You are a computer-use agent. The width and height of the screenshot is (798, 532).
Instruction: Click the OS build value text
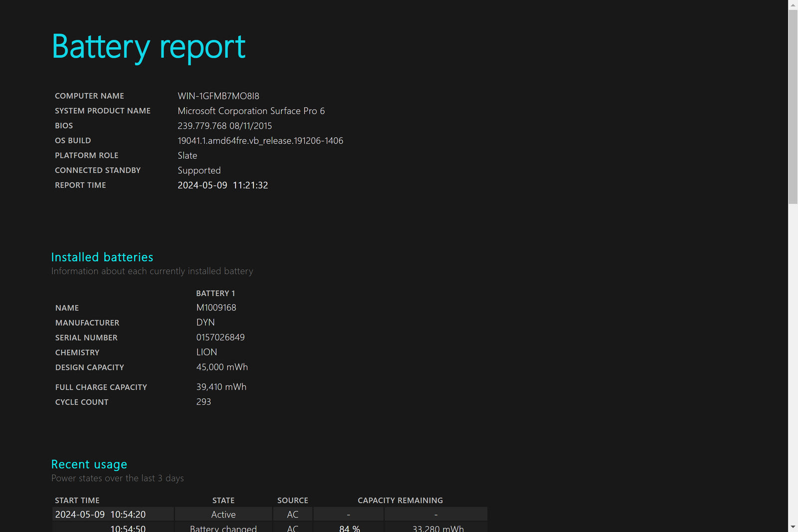click(260, 141)
